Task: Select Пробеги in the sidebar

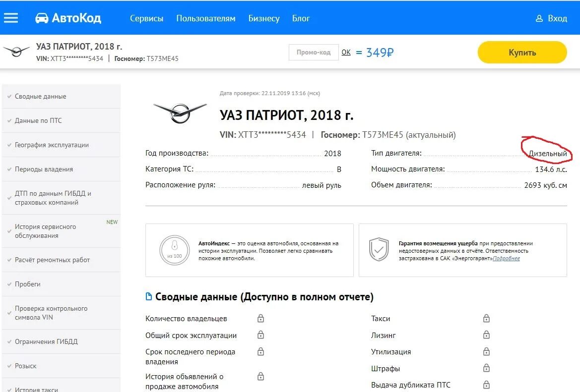Action: [61, 284]
